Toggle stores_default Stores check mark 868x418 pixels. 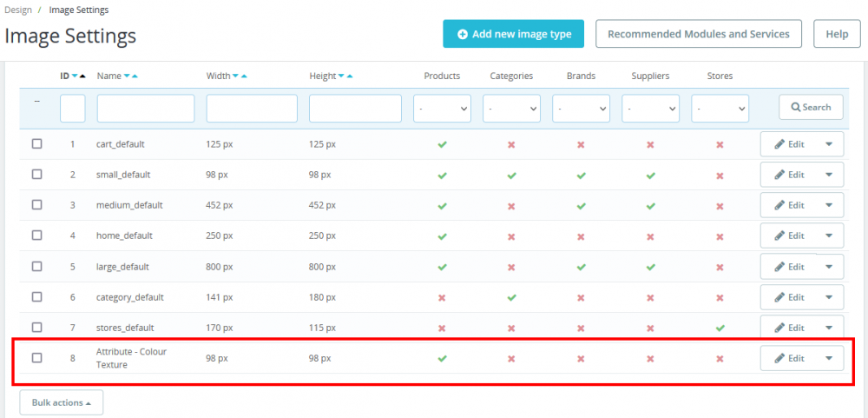click(720, 328)
